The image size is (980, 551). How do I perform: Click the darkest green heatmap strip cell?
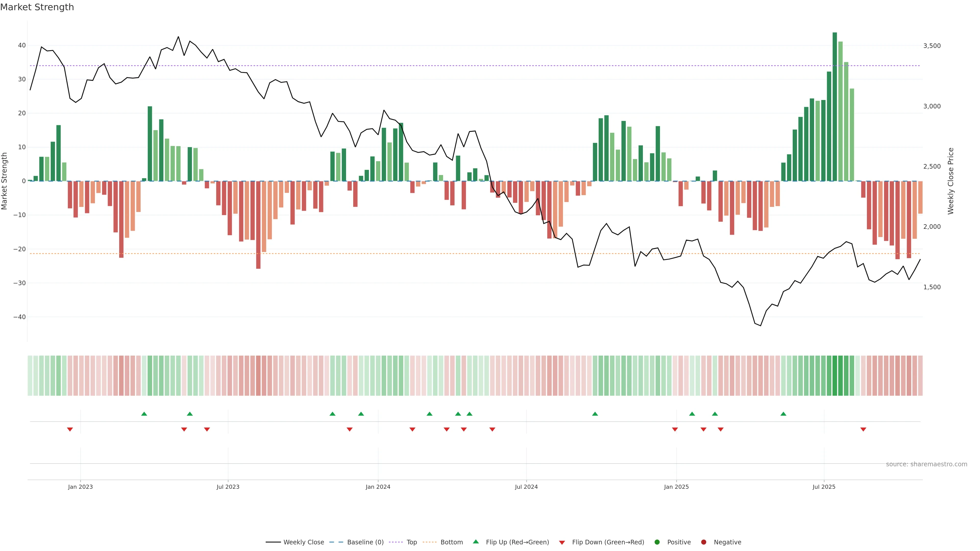[x=835, y=375]
